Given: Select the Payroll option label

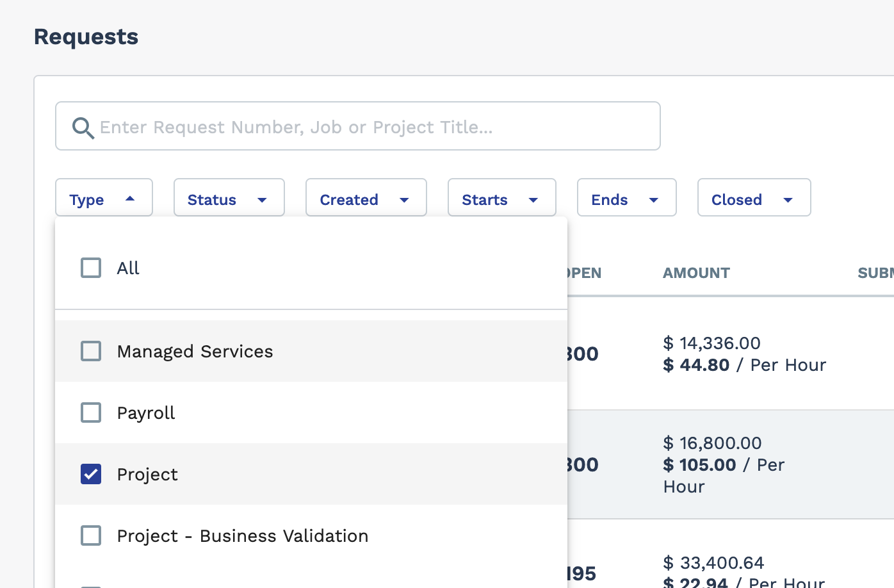Looking at the screenshot, I should click(146, 413).
